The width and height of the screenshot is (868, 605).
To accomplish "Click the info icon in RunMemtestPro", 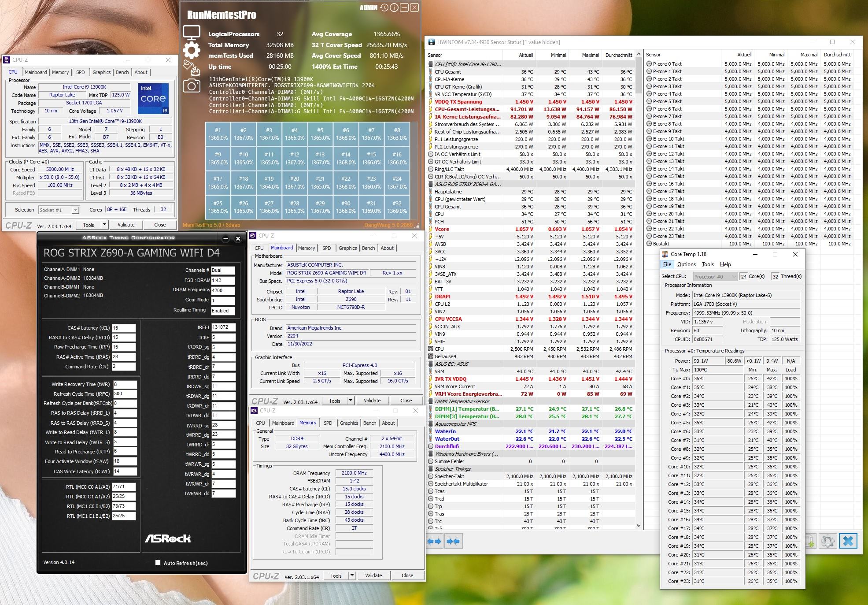I will pos(394,7).
